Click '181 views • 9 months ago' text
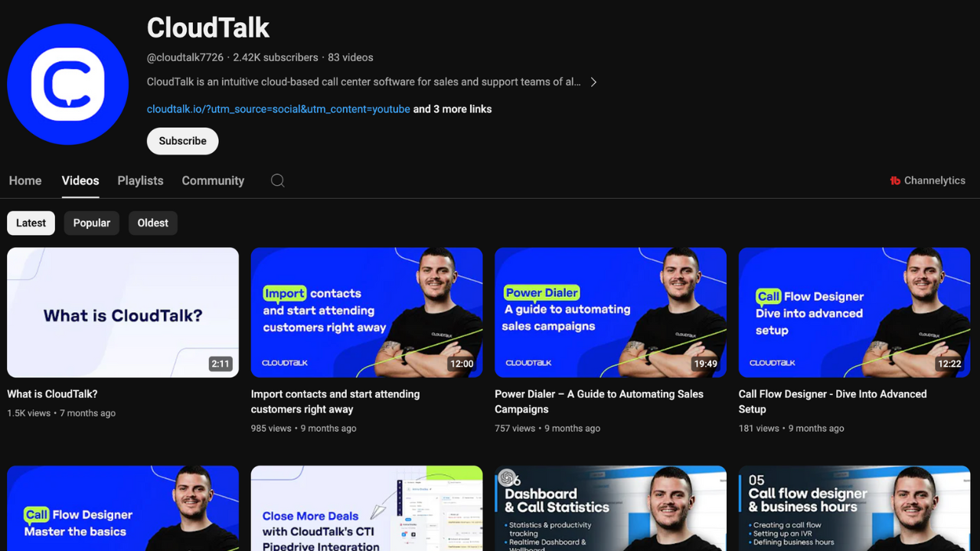Viewport: 980px width, 551px height. tap(792, 429)
